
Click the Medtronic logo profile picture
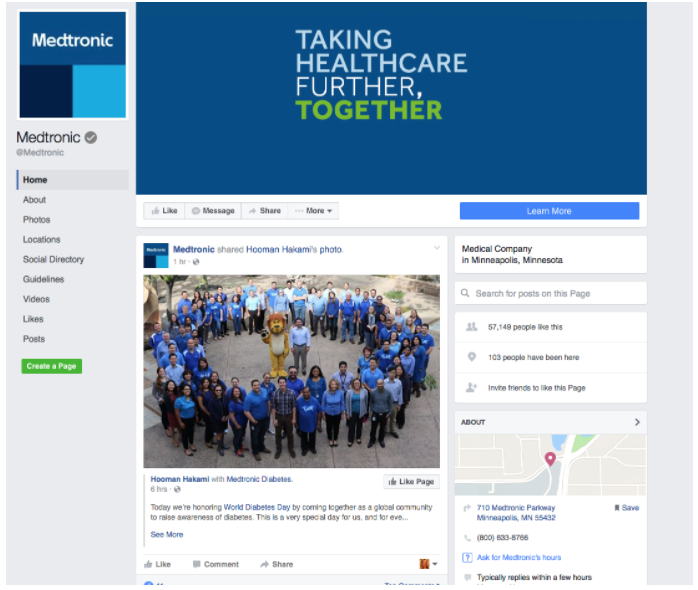[x=73, y=65]
